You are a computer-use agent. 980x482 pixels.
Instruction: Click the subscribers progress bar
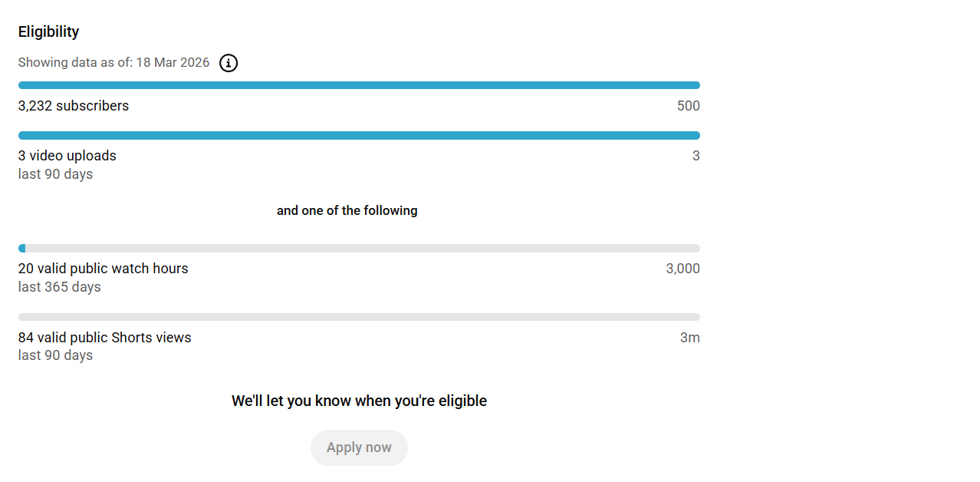(x=359, y=85)
